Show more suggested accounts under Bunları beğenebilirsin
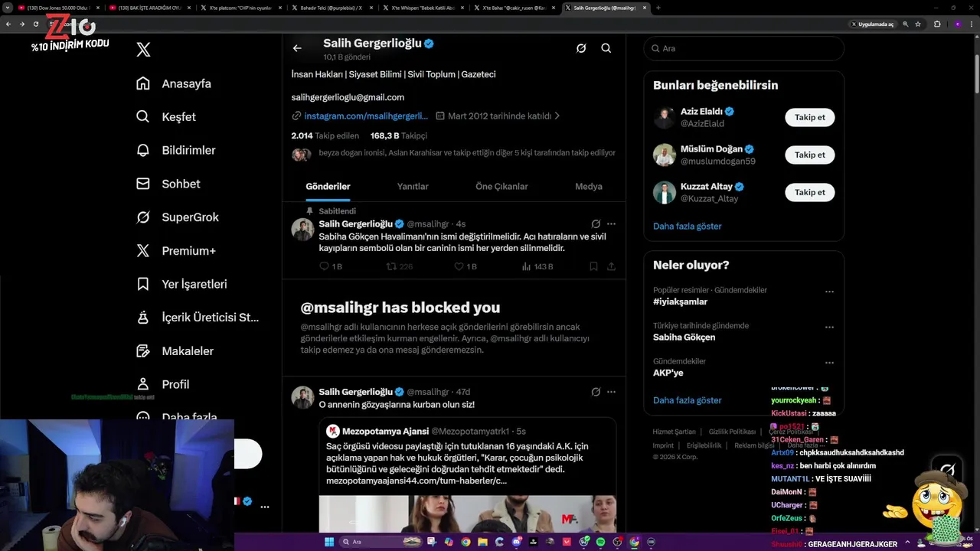This screenshot has height=551, width=980. (687, 226)
